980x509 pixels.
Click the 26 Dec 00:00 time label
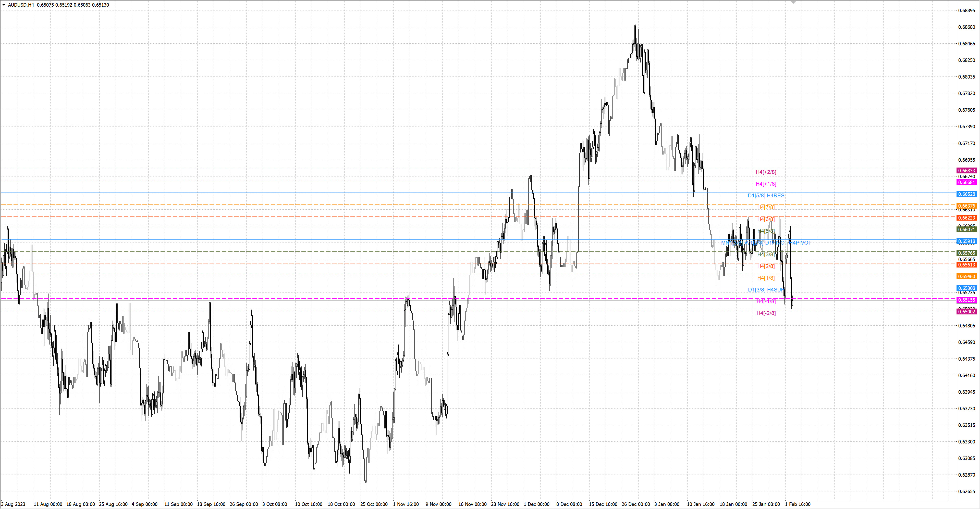pyautogui.click(x=635, y=504)
